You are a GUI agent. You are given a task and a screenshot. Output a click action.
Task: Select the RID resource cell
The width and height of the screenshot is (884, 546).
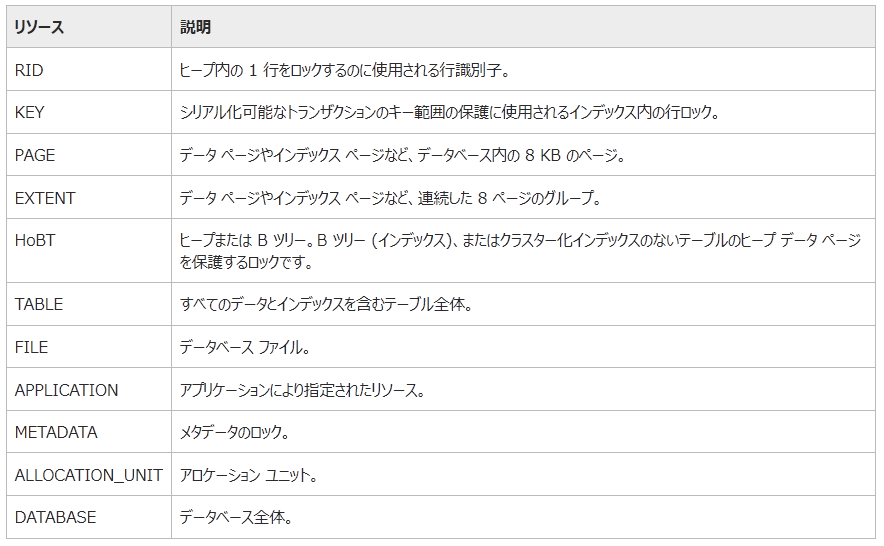(x=29, y=70)
